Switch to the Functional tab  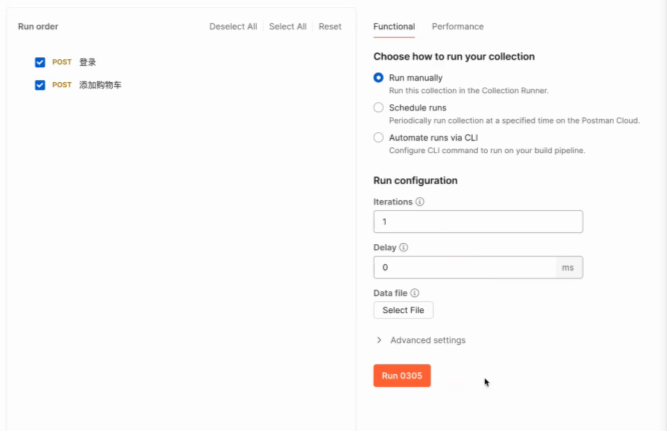394,27
